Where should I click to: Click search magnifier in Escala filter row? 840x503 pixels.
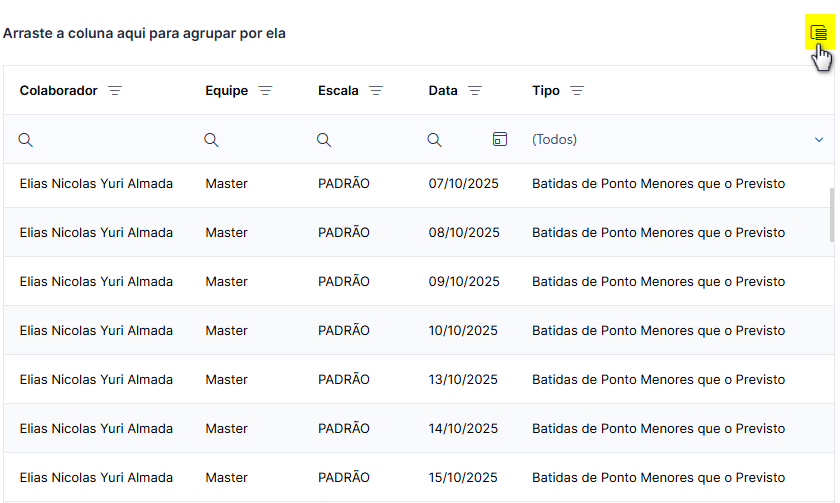tap(324, 140)
